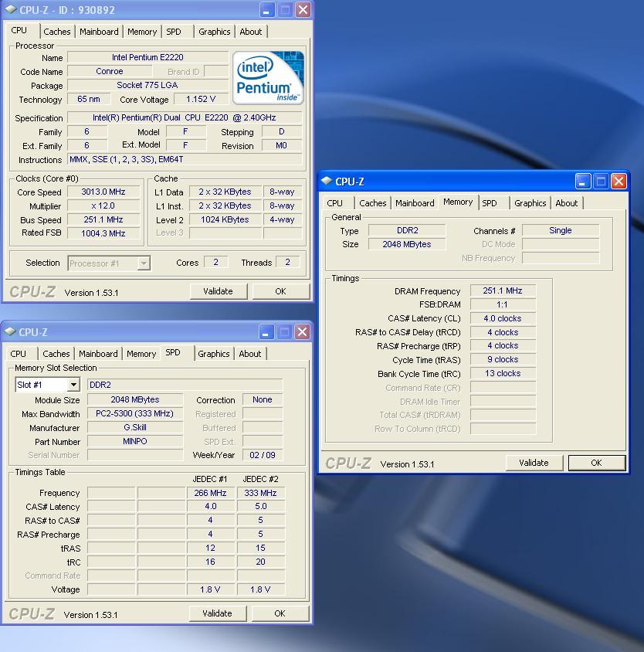Viewport: 644px width, 652px height.
Task: Click the Core Voltage 1.152 V value
Action: (x=201, y=99)
